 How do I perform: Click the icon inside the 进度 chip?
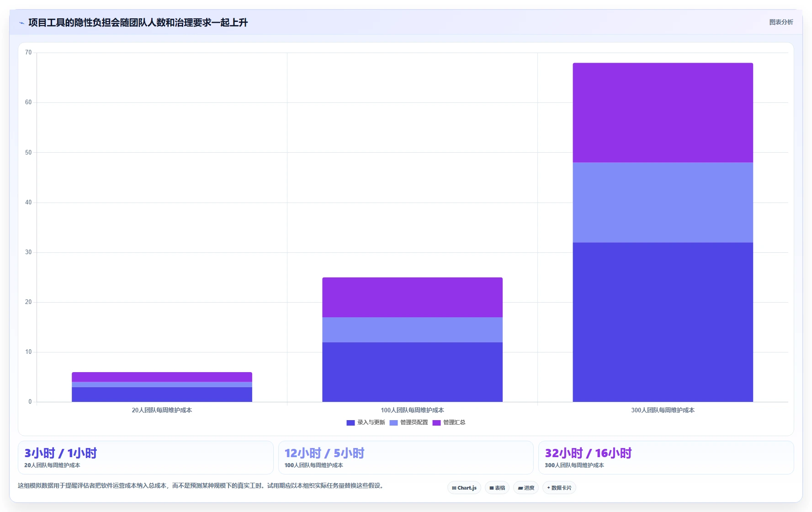coord(520,488)
